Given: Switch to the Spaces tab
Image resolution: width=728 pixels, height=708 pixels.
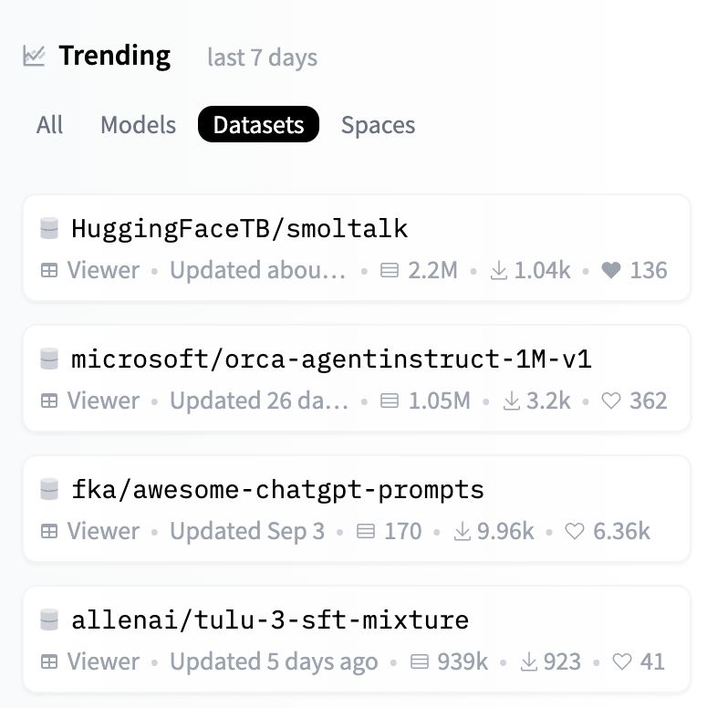Looking at the screenshot, I should click(x=379, y=124).
